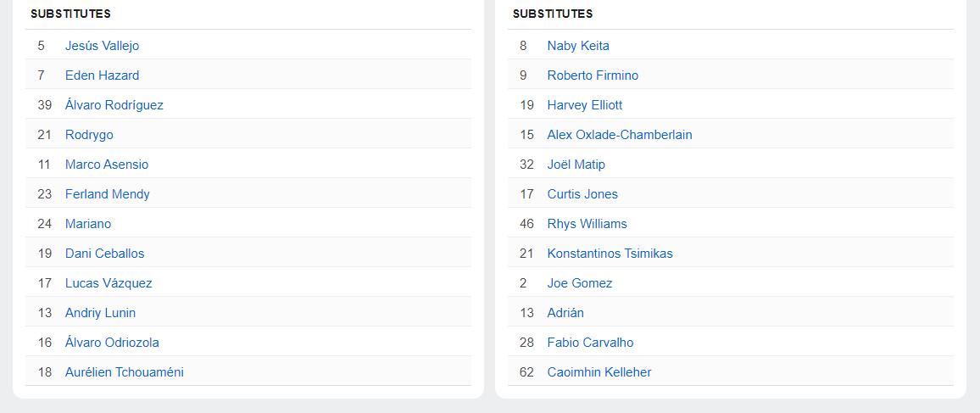Image resolution: width=980 pixels, height=413 pixels.
Task: Click the Eden Hazard link
Action: pyautogui.click(x=102, y=75)
